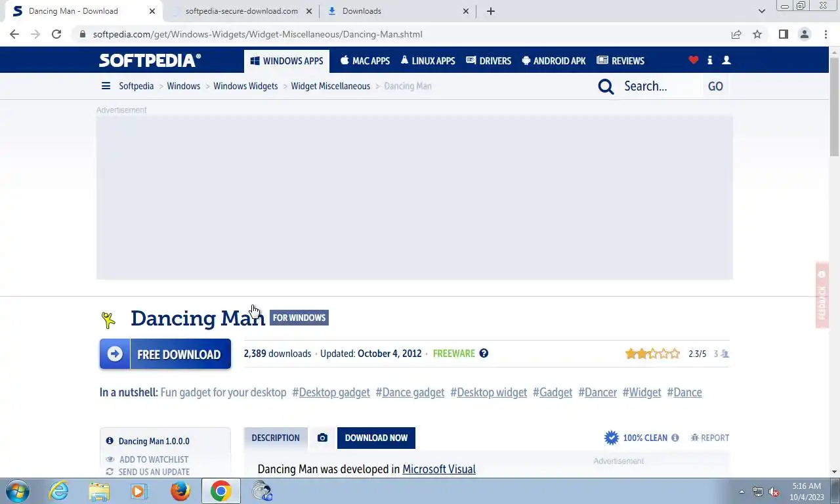Click the browser address bar URL
Screen dimensions: 840x504
coord(258,34)
